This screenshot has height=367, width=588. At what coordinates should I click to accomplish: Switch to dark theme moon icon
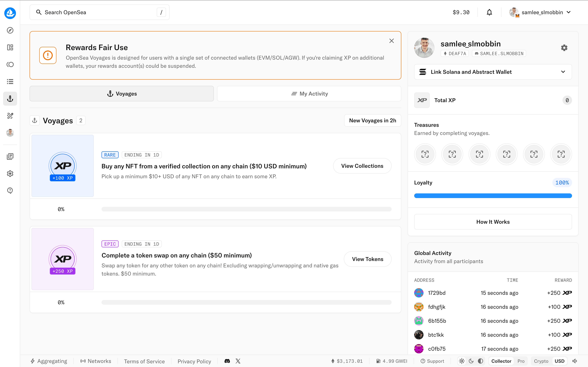click(x=471, y=361)
